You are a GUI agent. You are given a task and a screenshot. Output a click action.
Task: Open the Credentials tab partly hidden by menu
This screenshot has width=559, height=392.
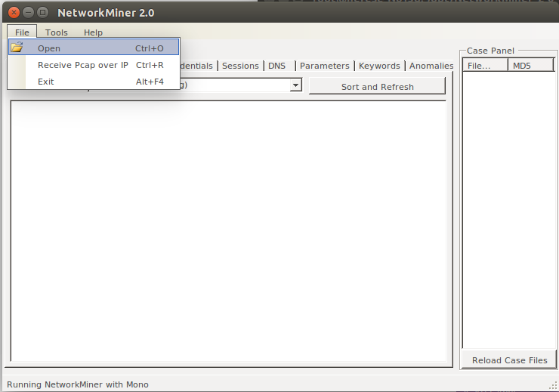coord(197,66)
